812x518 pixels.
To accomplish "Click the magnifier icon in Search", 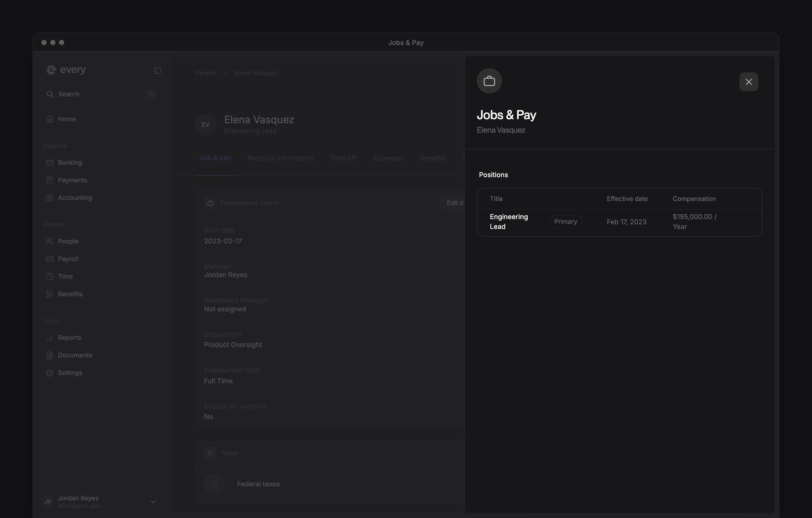I will pos(50,94).
